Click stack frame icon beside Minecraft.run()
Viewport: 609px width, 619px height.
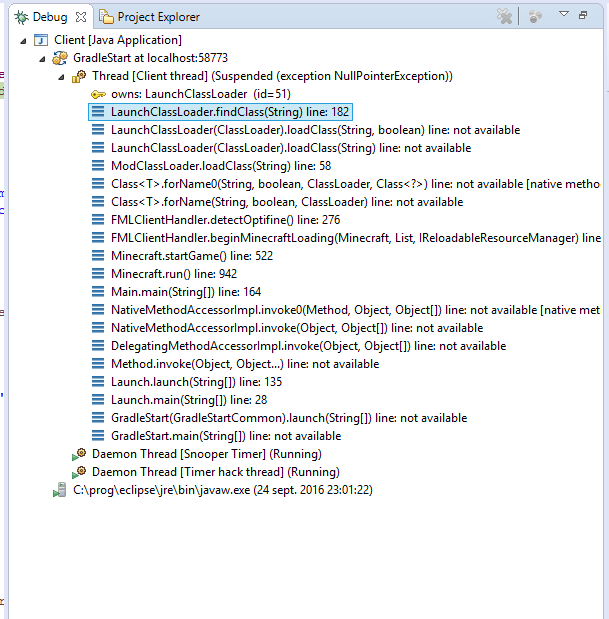tap(98, 274)
